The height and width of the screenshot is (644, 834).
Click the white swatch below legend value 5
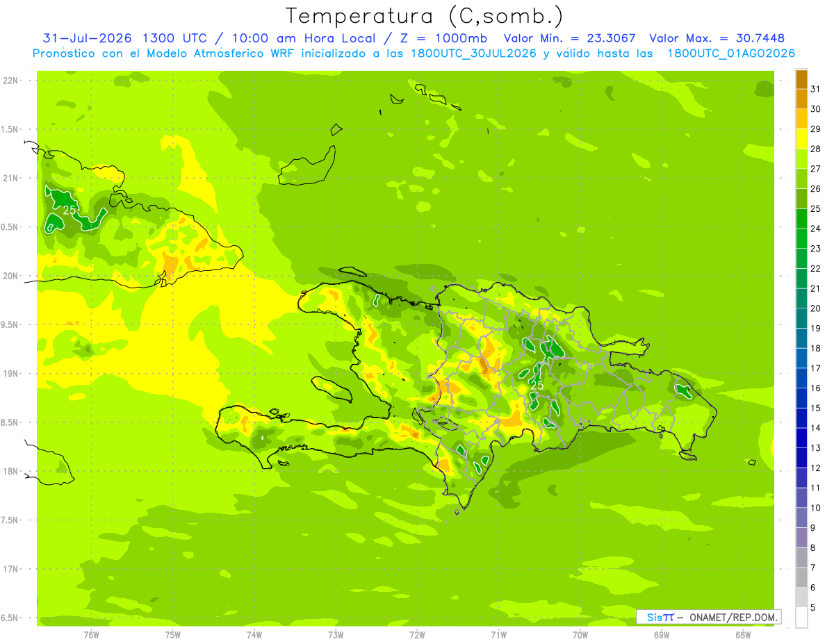801,618
